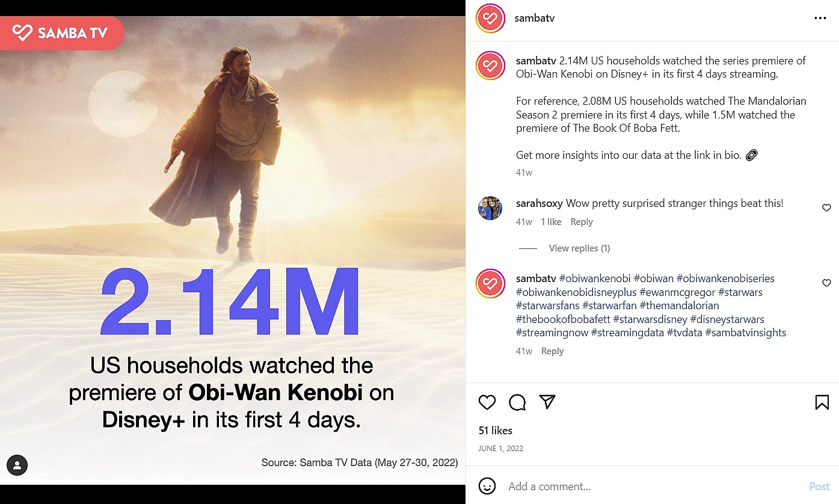Viewport: 839px width, 504px height.
Task: Save the post with the bookmark icon
Action: pos(822,402)
